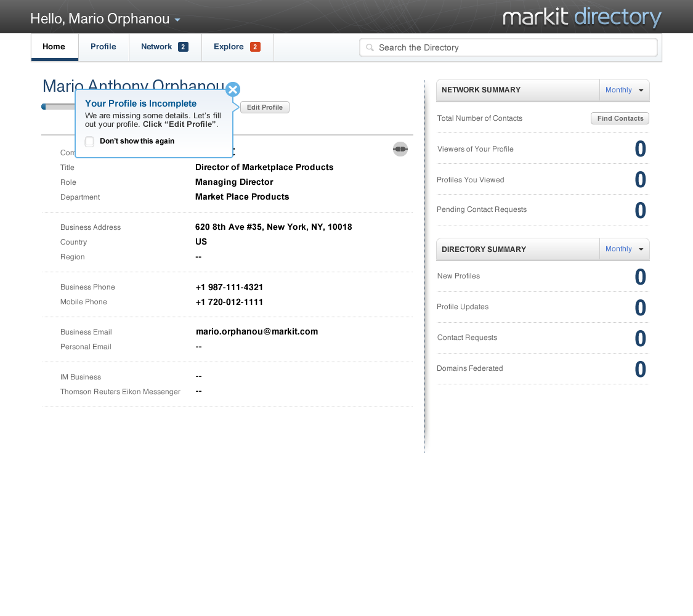Click Your Profile is Incomplete heading
The image size is (693, 616).
click(x=140, y=104)
